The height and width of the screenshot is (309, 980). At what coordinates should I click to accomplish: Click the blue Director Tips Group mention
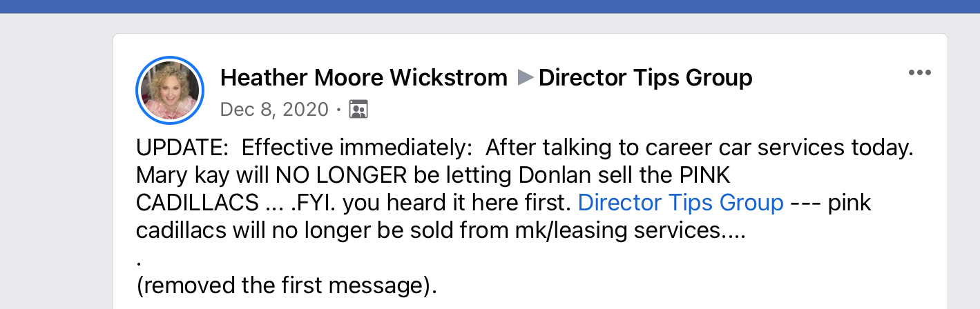click(680, 203)
